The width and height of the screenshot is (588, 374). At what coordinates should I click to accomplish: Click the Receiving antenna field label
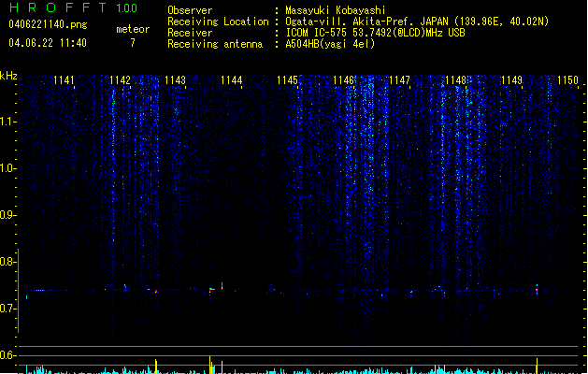point(215,44)
